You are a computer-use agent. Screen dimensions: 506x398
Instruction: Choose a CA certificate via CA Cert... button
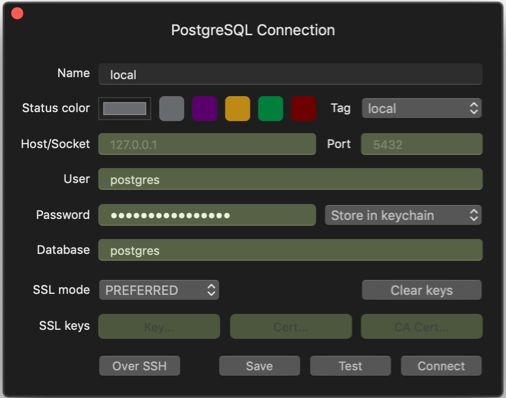[422, 327]
